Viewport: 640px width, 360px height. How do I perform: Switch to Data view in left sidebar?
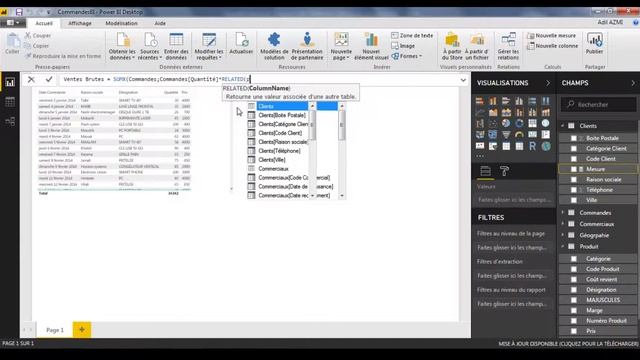point(10,102)
